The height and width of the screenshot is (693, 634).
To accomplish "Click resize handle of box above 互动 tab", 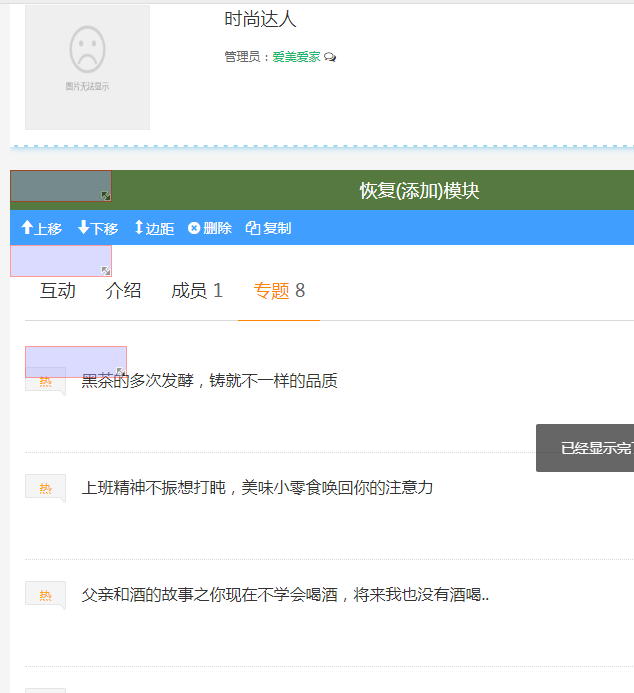I will coord(106,271).
